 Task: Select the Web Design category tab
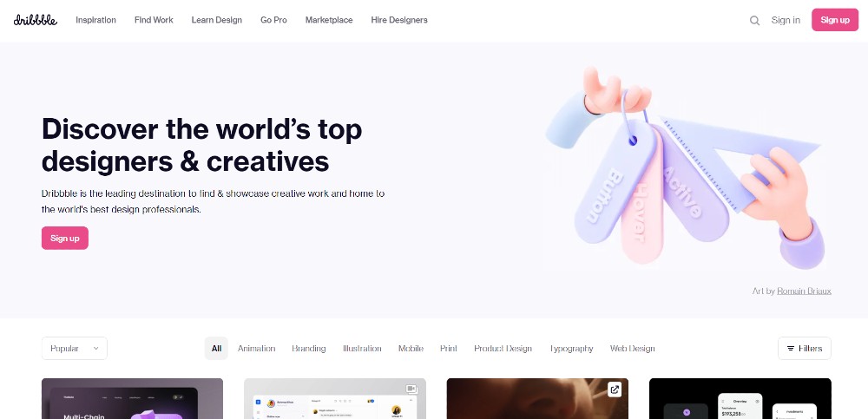click(632, 348)
